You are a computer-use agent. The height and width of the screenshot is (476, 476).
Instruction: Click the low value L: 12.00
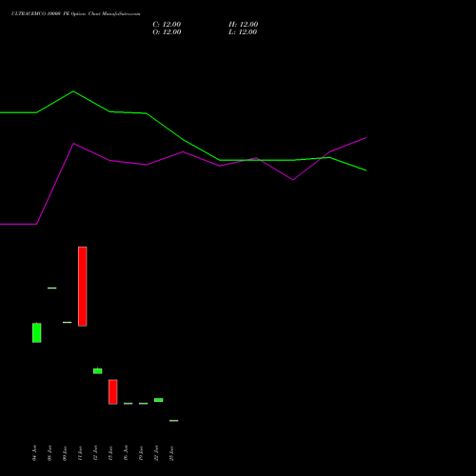click(243, 32)
